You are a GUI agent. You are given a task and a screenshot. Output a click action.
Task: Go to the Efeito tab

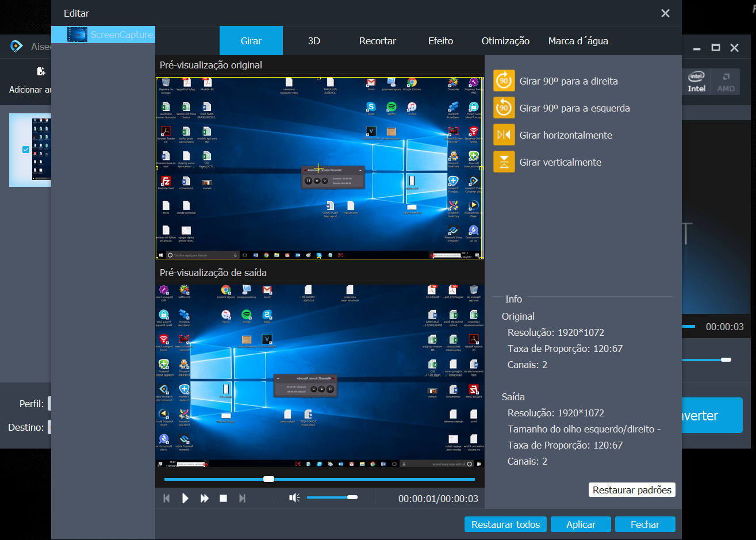click(x=440, y=41)
